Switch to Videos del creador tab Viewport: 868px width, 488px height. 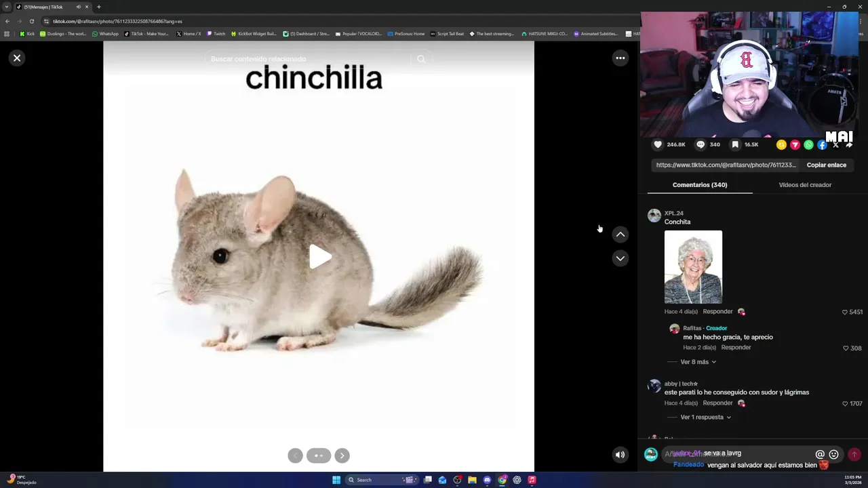click(805, 184)
